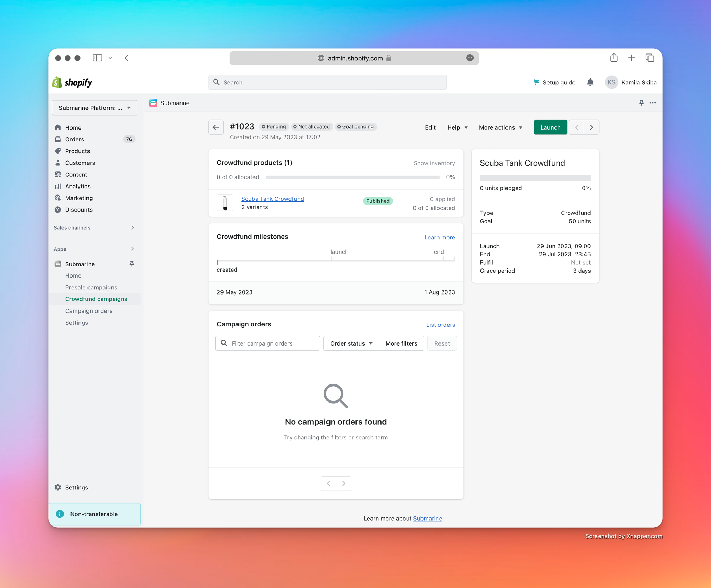
Task: Click the bell notifications icon
Action: pos(590,82)
